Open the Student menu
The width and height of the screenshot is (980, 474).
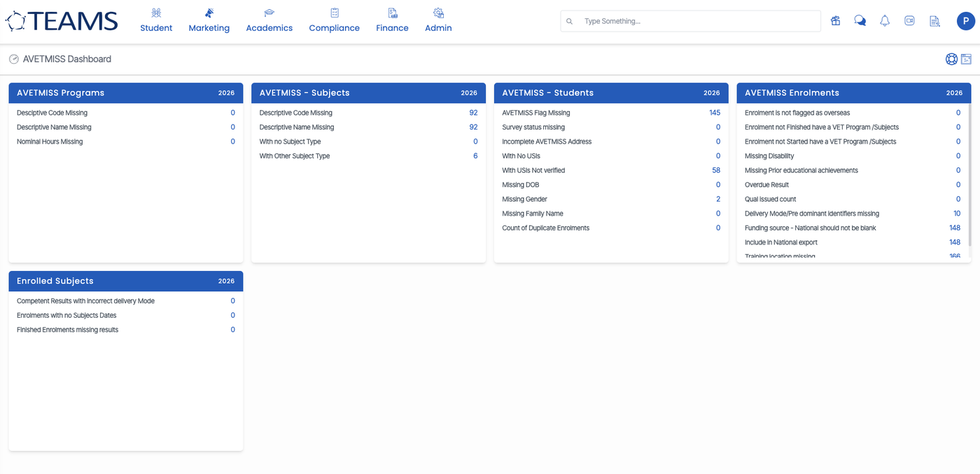coord(156,20)
